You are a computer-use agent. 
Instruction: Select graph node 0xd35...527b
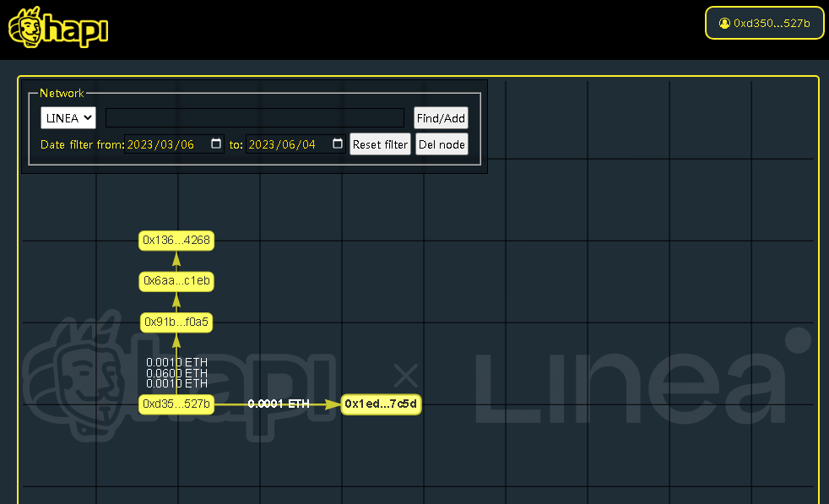tap(176, 404)
